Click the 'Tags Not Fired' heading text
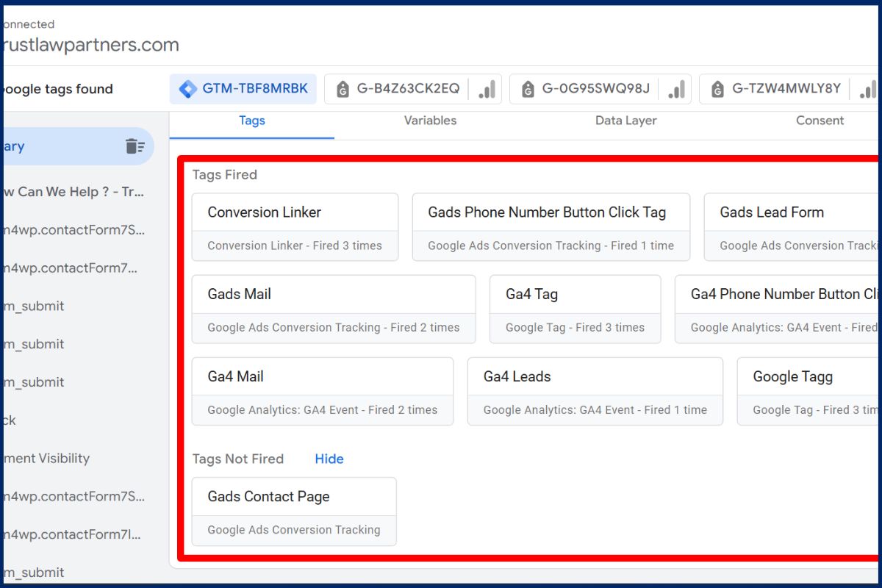882x588 pixels. 238,459
